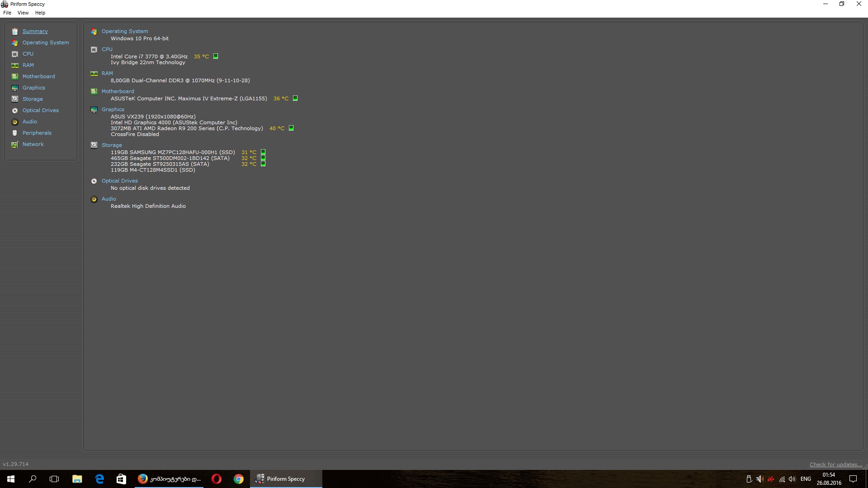Image resolution: width=868 pixels, height=488 pixels.
Task: Open the File menu
Action: coord(7,13)
